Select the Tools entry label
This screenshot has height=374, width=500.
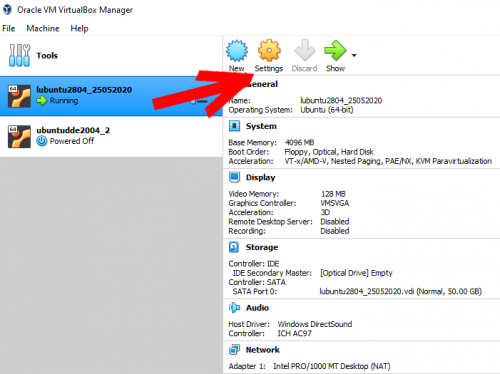pos(47,56)
